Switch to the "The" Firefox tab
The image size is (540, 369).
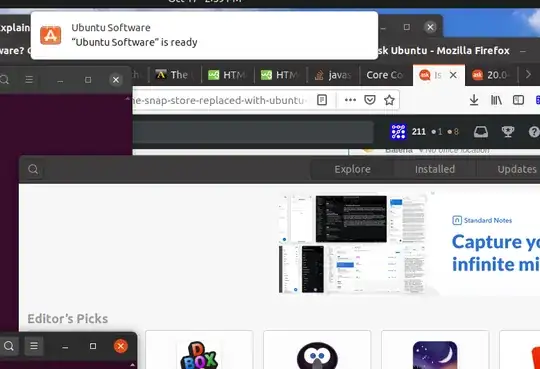(175, 75)
